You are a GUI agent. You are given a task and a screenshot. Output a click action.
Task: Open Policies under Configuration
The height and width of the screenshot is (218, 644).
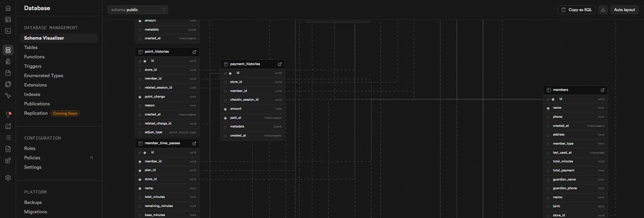pos(59,158)
